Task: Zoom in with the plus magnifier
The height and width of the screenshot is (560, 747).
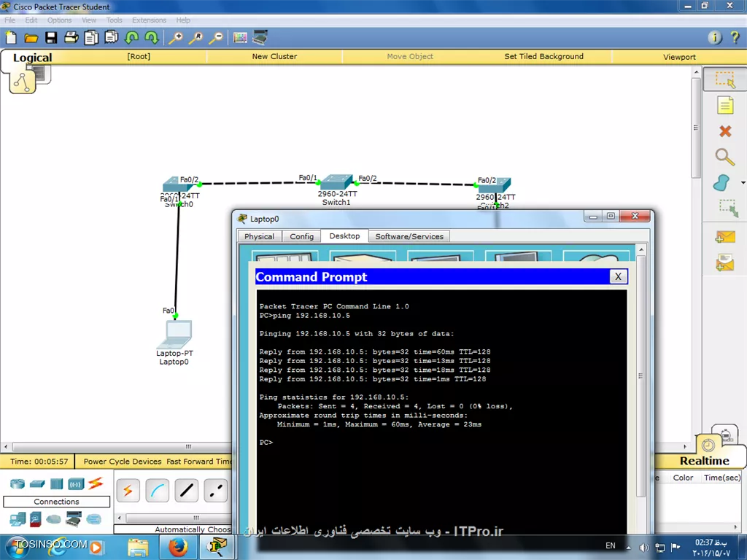Action: point(176,38)
